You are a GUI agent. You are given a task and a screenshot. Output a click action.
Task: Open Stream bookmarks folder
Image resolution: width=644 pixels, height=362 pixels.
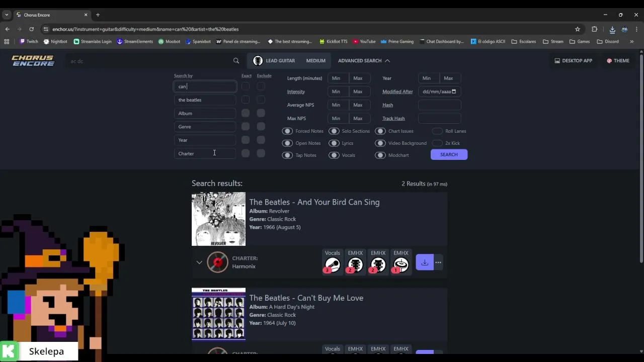[x=553, y=42]
